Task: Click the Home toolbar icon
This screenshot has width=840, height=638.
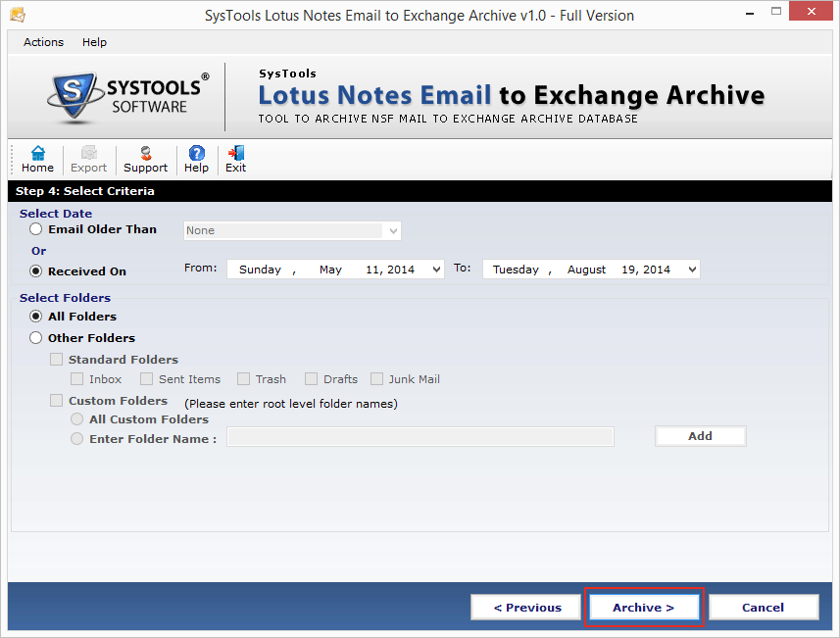Action: coord(37,160)
